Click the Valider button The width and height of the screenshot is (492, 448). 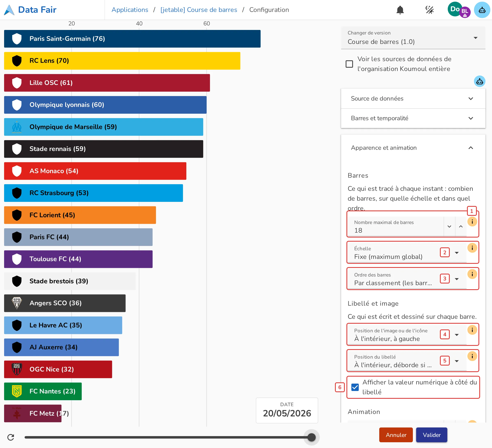pyautogui.click(x=432, y=435)
